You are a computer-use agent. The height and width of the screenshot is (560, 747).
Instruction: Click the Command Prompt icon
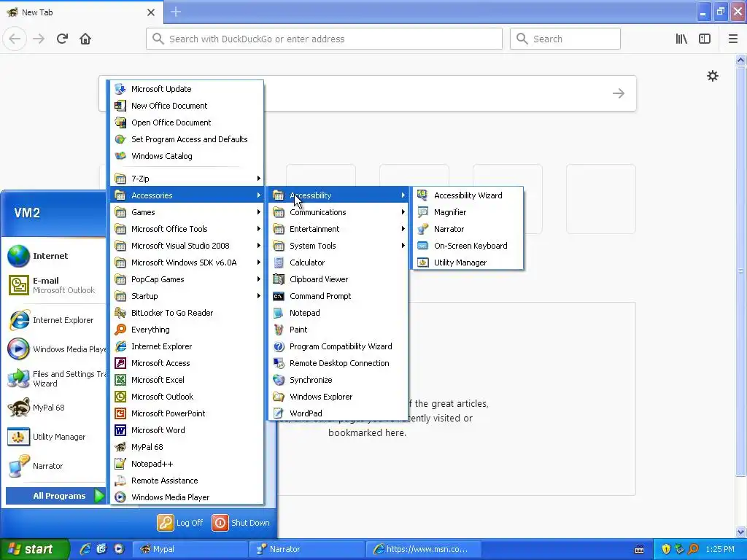point(279,296)
